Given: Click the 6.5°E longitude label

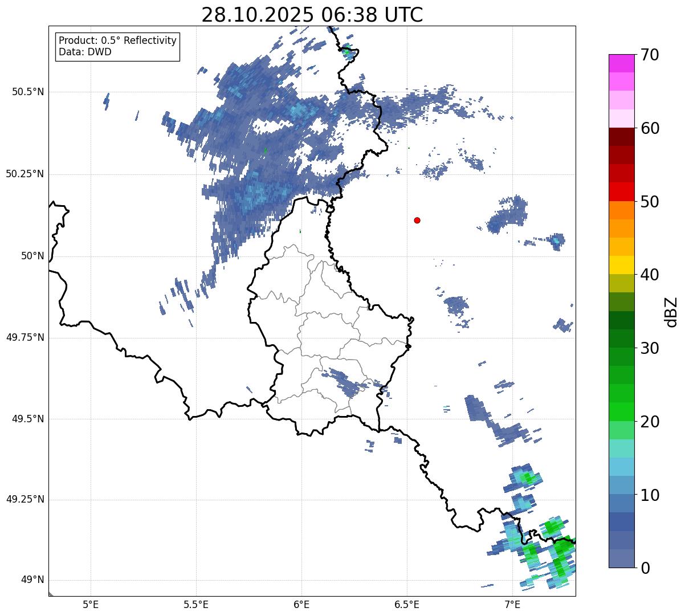Looking at the screenshot, I should click(407, 604).
